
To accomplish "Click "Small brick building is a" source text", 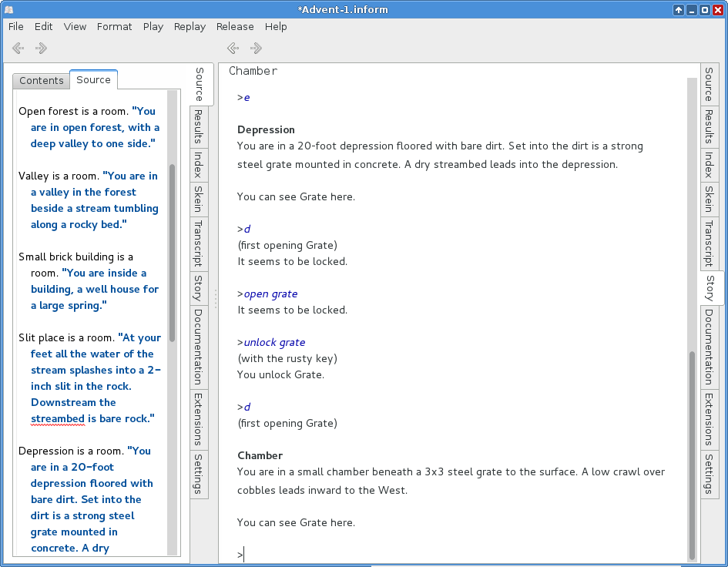I will pos(75,257).
